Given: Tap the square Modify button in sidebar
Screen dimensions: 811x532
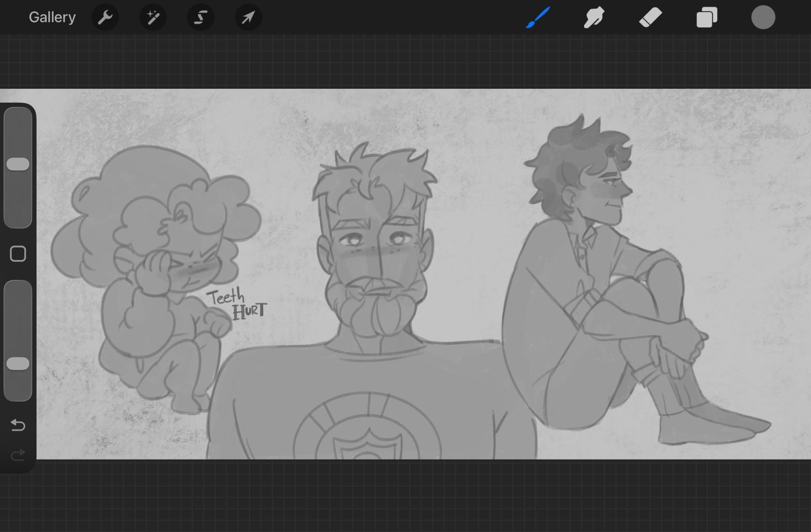Looking at the screenshot, I should click(x=18, y=254).
